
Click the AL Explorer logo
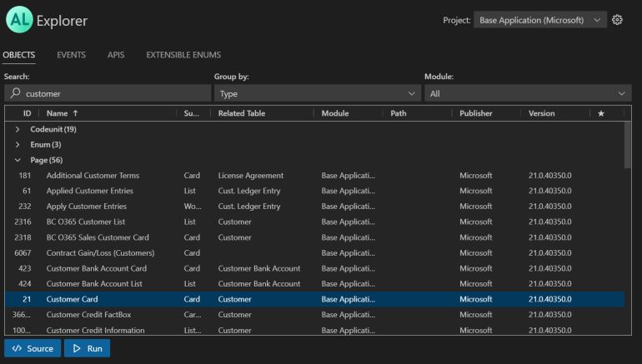click(18, 20)
